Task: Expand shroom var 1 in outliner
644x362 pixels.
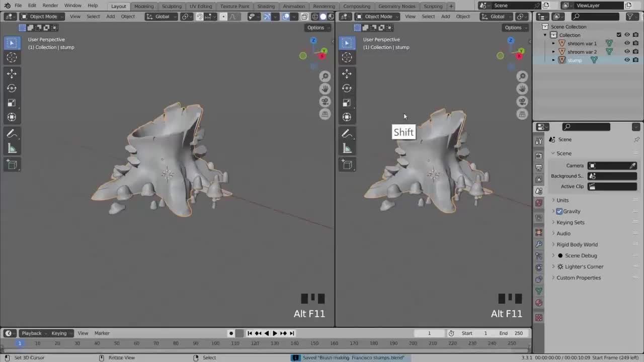Action: coord(553,43)
